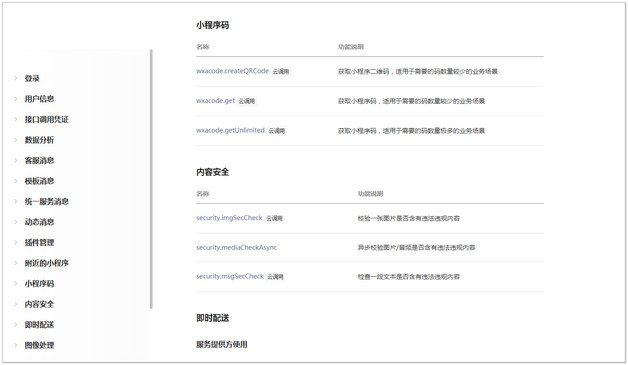Go to 数据分析 section
Screen dimensions: 628x365
tap(39, 140)
